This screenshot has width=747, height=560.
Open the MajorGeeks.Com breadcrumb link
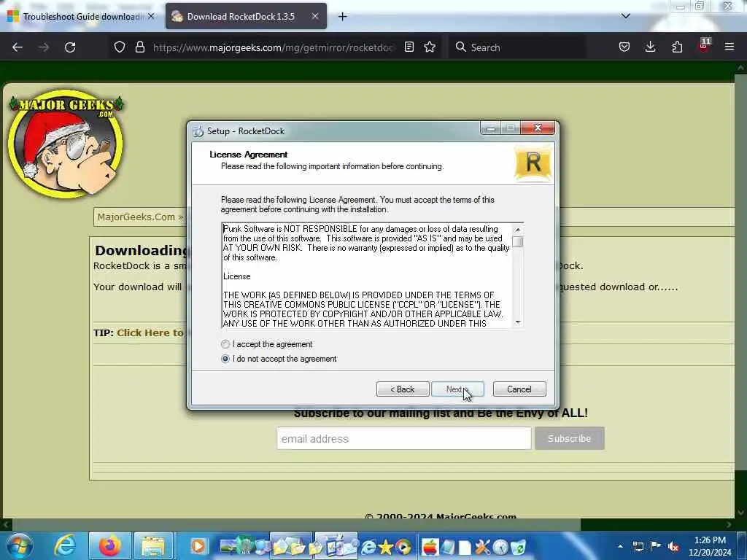pos(136,217)
